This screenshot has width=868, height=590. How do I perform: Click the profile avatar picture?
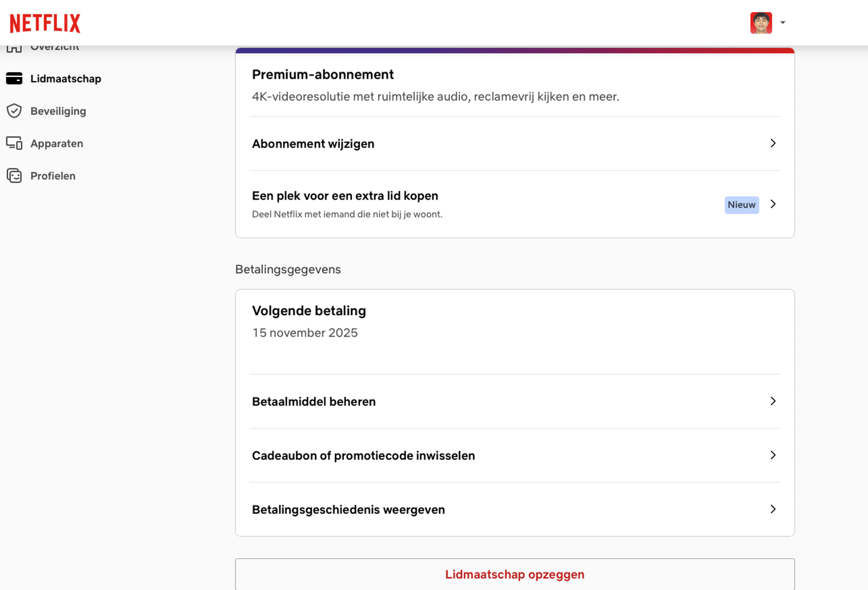[x=761, y=23]
